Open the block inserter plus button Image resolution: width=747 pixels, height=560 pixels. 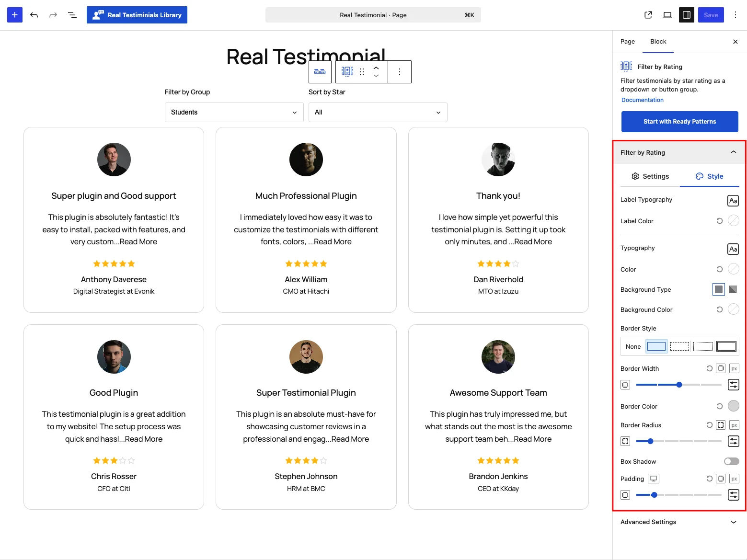tap(15, 15)
